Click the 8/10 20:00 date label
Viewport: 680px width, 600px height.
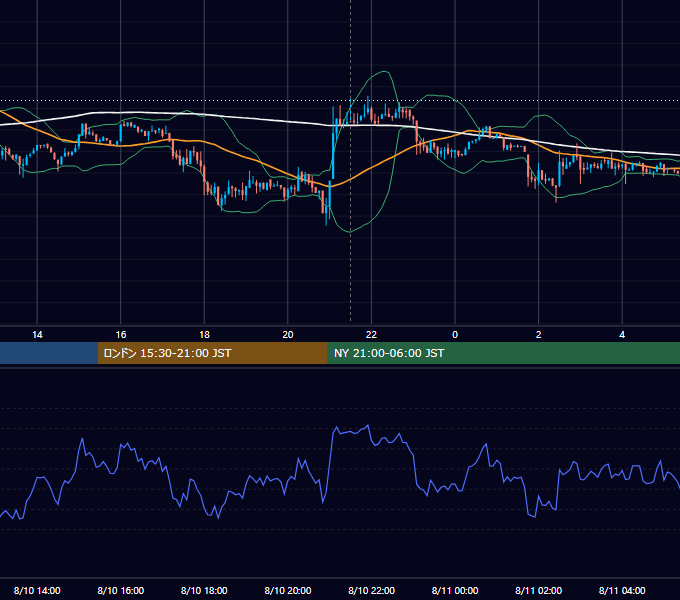tap(288, 590)
